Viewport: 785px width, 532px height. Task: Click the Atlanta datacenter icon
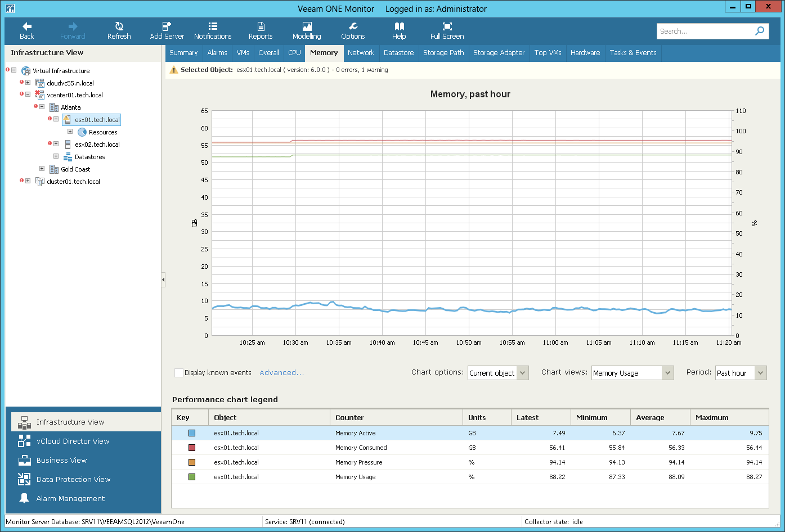(54, 107)
